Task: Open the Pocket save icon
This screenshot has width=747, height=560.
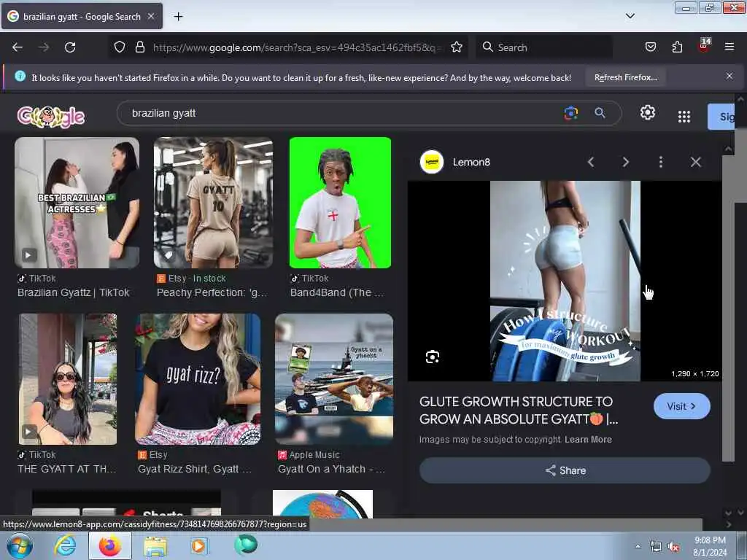Action: pos(650,47)
